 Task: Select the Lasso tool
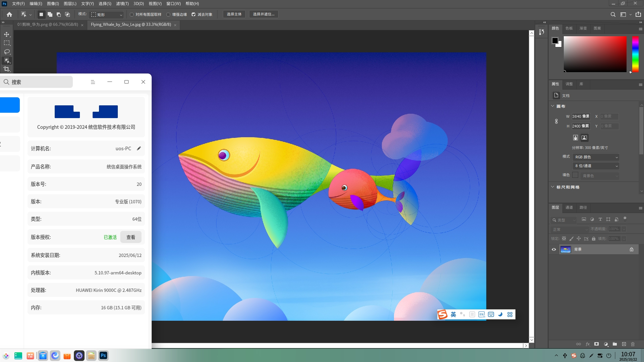(x=7, y=52)
